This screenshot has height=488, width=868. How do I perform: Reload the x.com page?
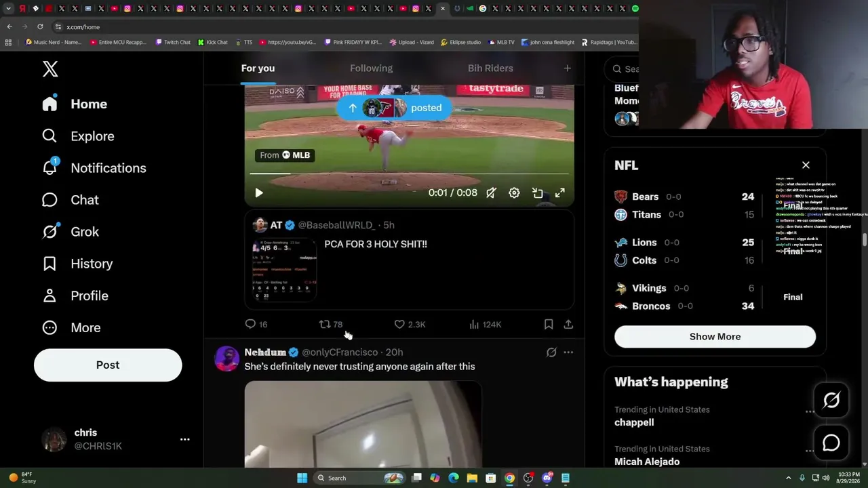pyautogui.click(x=40, y=26)
